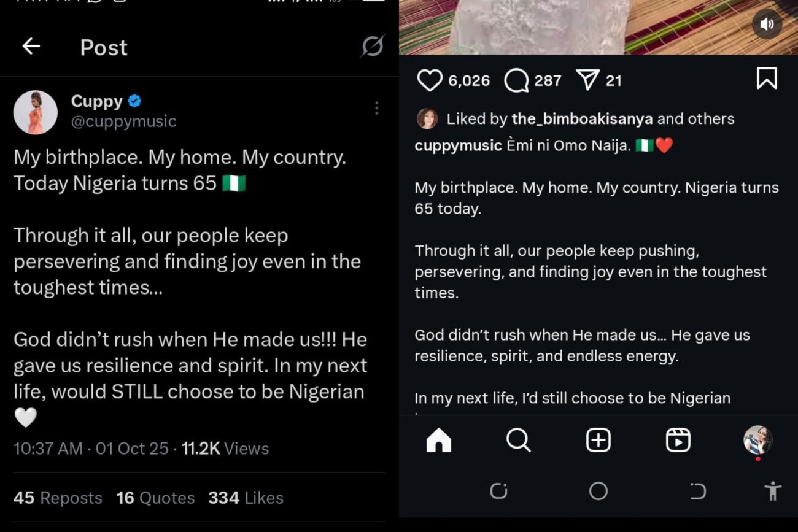798x532 pixels.
Task: Toggle video sound with speaker button
Action: [767, 24]
